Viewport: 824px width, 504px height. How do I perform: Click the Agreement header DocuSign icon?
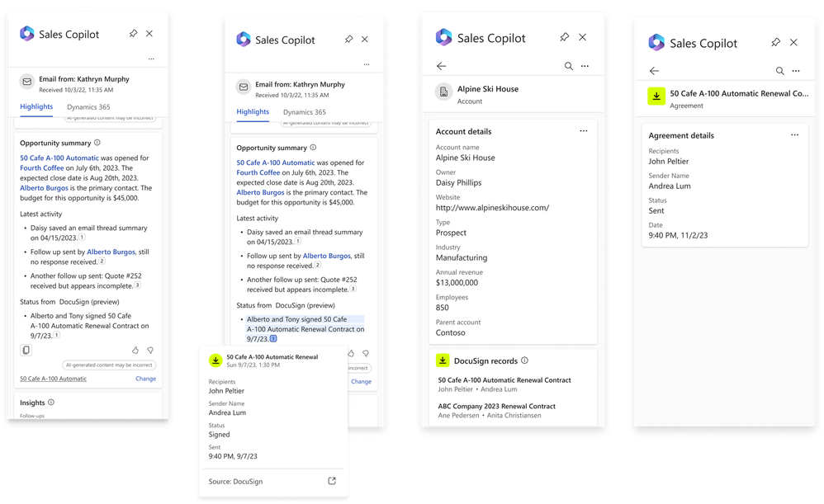[656, 96]
